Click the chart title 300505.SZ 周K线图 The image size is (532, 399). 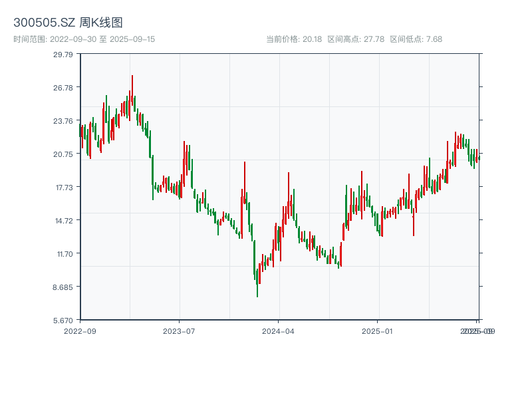[68, 23]
